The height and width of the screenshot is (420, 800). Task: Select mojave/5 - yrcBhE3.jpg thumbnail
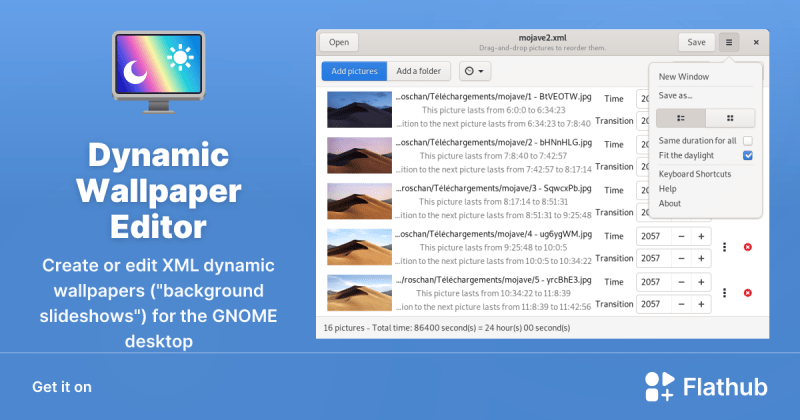click(x=359, y=293)
